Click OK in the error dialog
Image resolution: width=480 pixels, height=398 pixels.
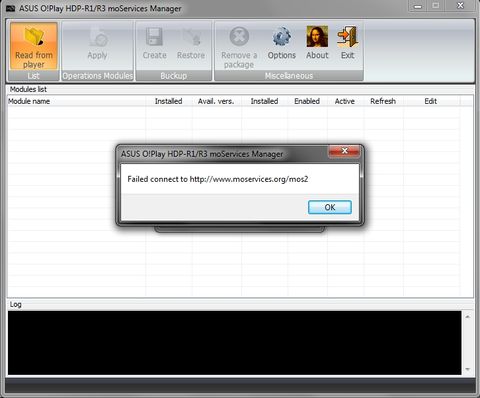tap(330, 207)
